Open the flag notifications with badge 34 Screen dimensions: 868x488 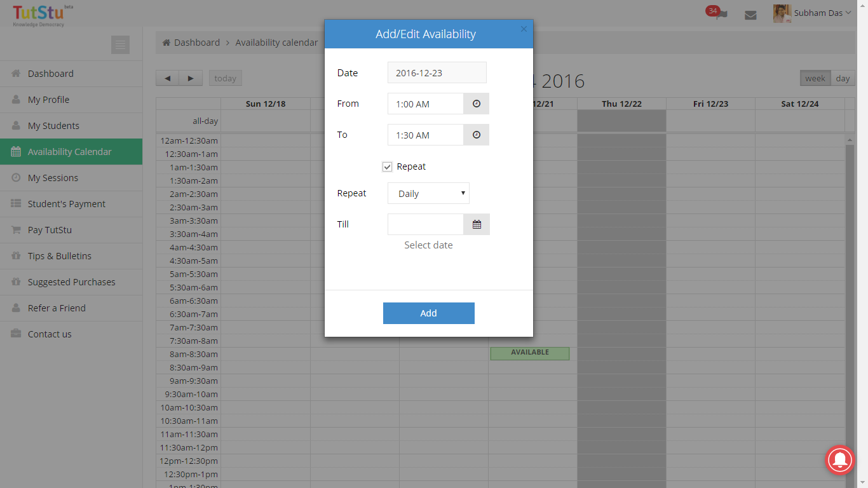718,13
